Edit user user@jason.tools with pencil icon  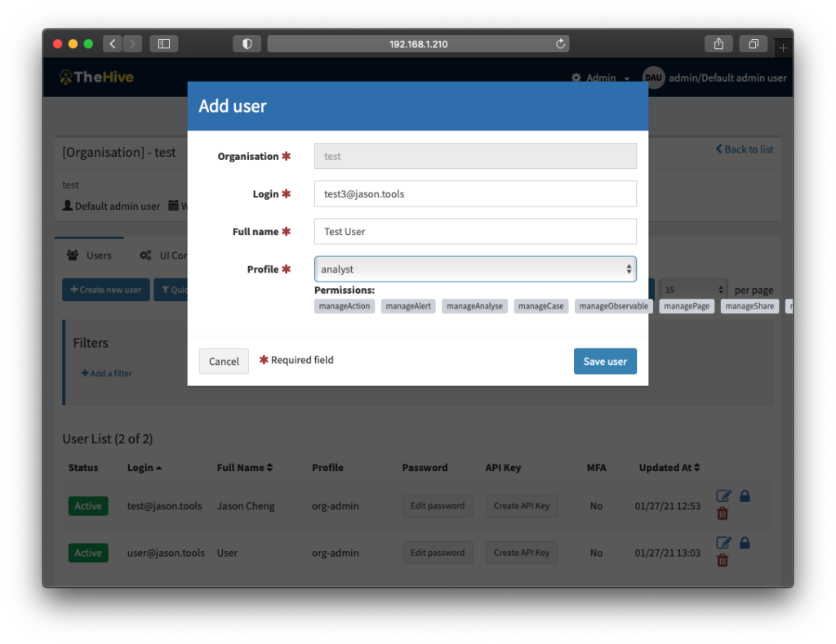pos(723,543)
